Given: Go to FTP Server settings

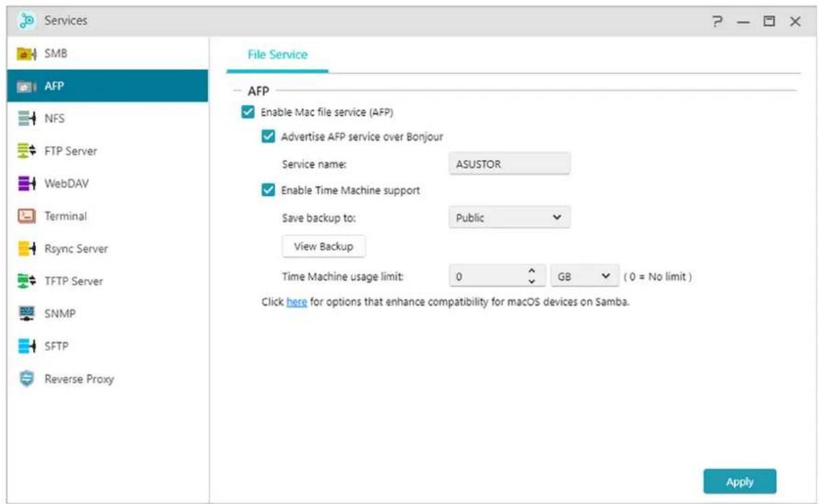Looking at the screenshot, I should [x=108, y=151].
